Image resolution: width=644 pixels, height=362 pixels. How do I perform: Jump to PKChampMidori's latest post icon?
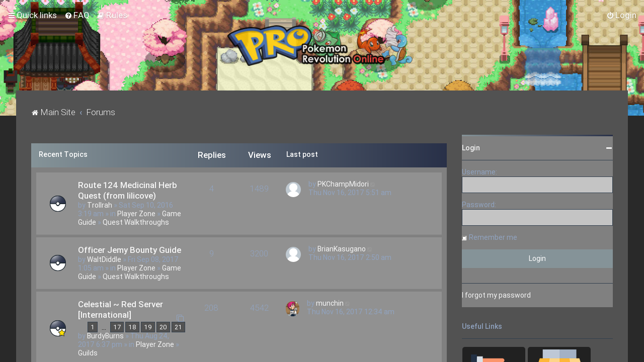(373, 185)
